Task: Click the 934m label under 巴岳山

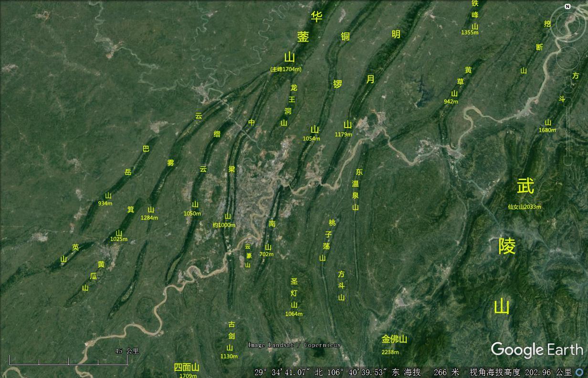Action: click(105, 203)
